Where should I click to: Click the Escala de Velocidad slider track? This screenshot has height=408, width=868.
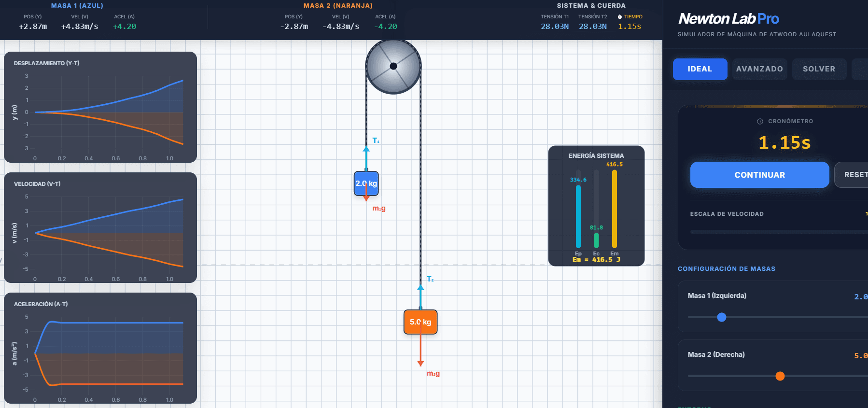tap(779, 232)
